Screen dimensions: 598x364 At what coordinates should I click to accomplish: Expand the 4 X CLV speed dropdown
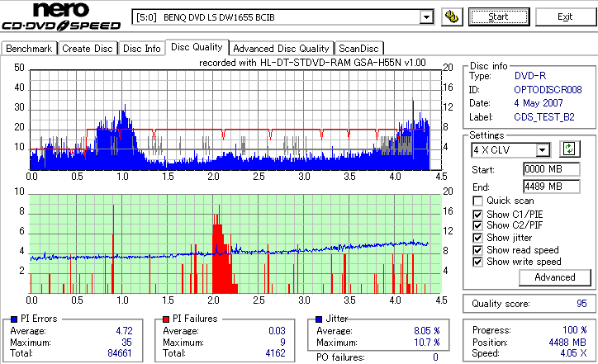(x=543, y=149)
